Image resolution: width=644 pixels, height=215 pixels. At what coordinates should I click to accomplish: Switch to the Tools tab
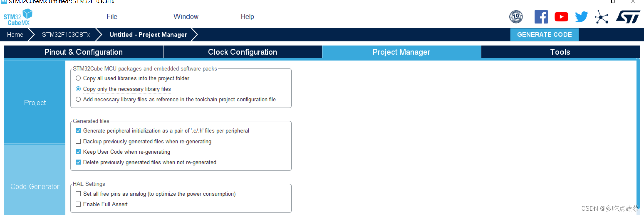560,52
